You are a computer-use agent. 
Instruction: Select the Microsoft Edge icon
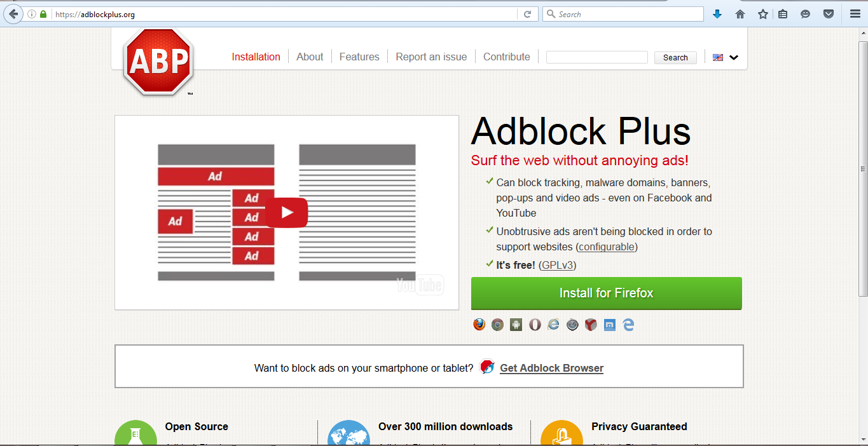tap(628, 325)
